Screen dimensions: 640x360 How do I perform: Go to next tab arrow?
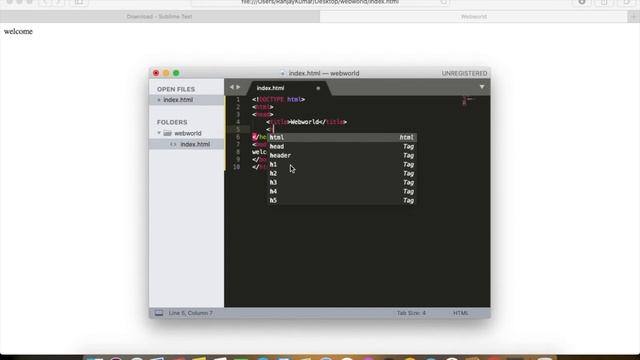(x=238, y=87)
